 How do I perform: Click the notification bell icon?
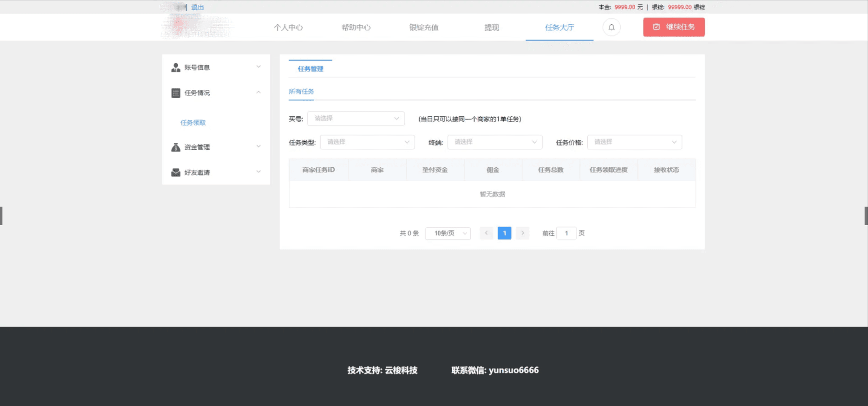coord(612,27)
